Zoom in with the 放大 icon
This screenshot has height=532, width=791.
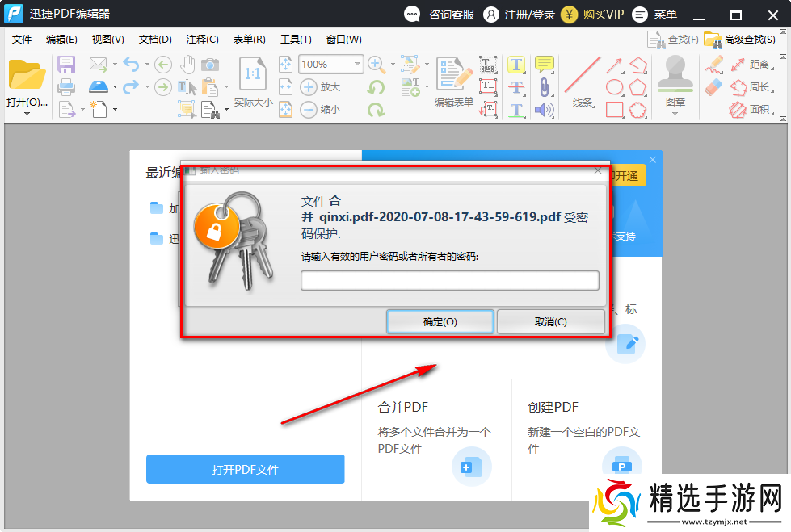coord(309,86)
